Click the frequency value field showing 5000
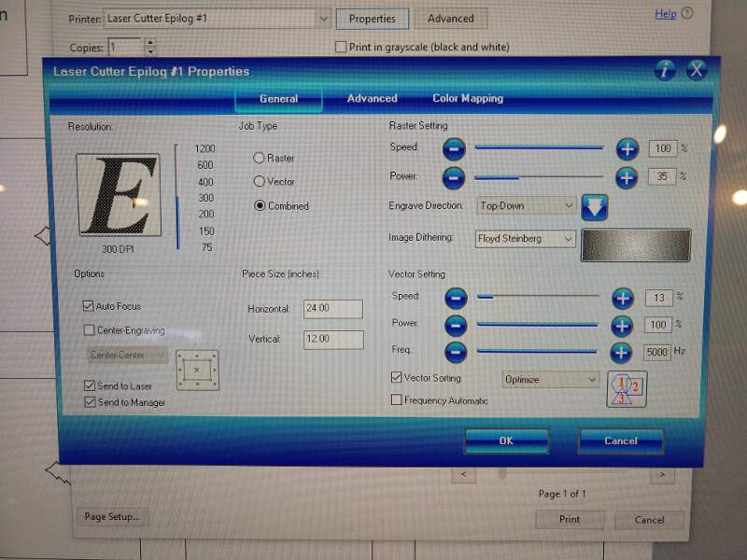This screenshot has width=747, height=560. 657,353
